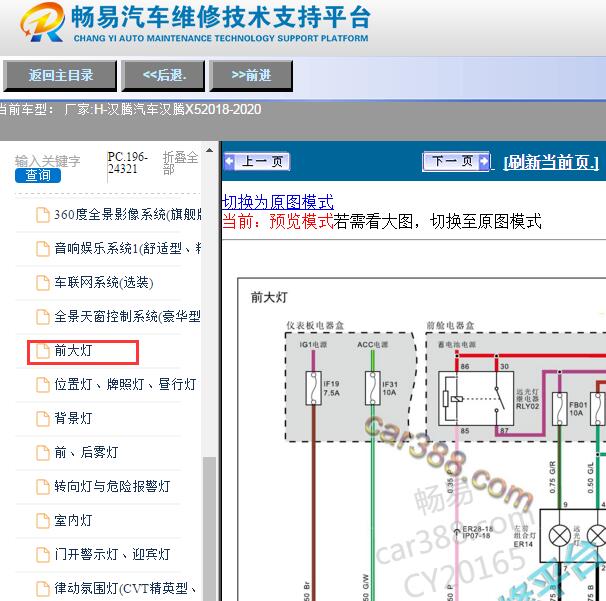This screenshot has height=601, width=606.
Task: Click the 仪表板电器盒 label in diagram
Action: point(315,325)
